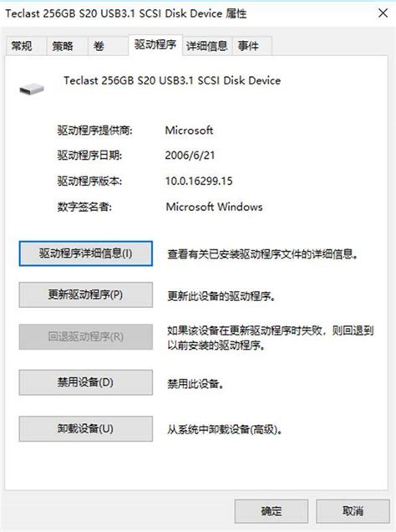Open the 策略 tab

63,45
